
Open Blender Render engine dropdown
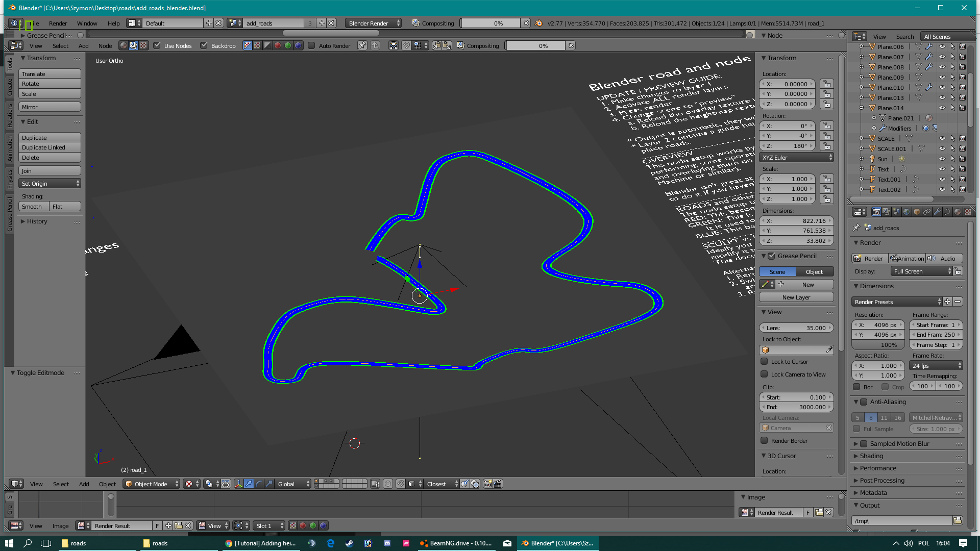373,23
